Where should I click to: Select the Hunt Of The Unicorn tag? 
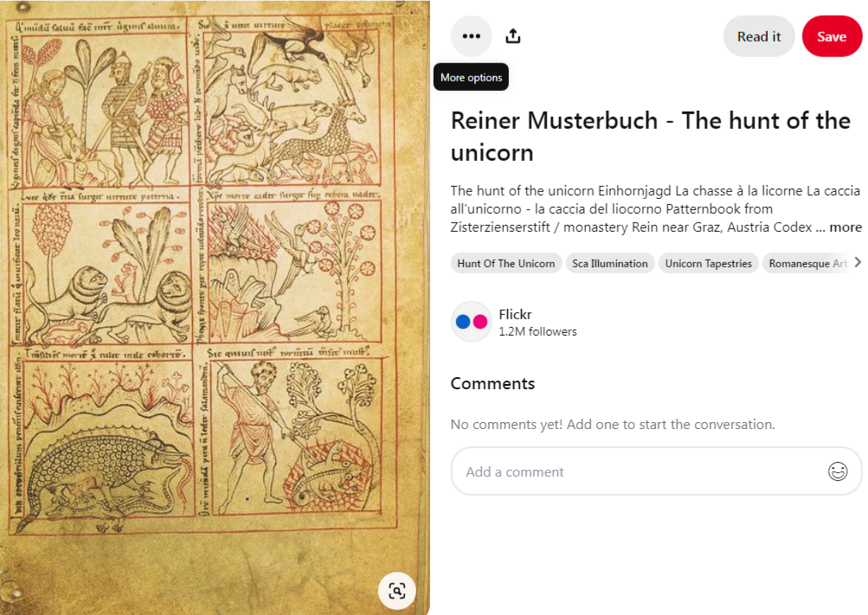506,263
